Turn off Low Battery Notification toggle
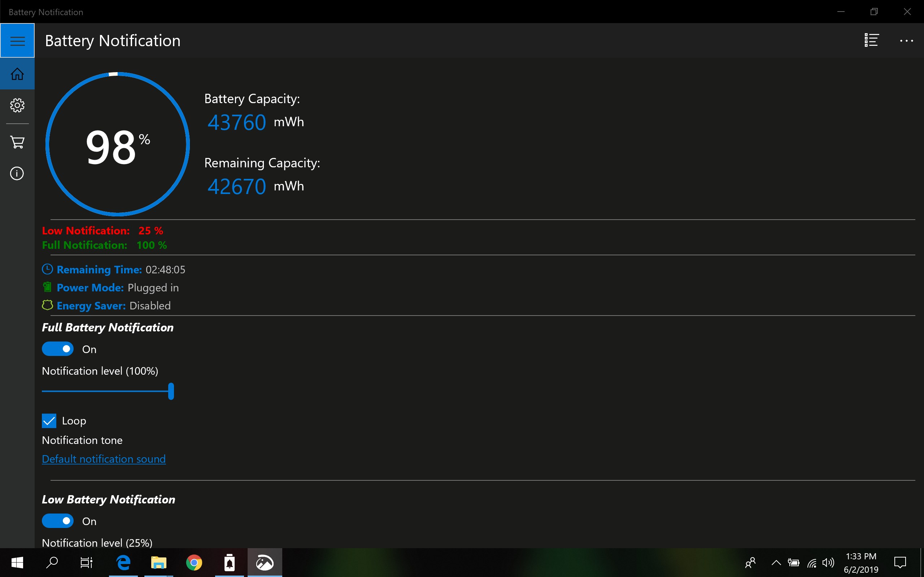The image size is (924, 577). click(x=58, y=521)
